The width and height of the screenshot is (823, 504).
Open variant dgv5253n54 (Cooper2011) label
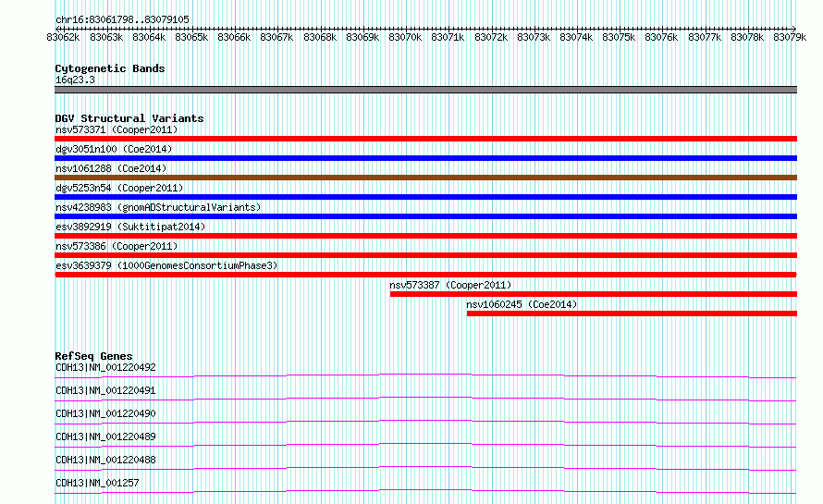[119, 188]
